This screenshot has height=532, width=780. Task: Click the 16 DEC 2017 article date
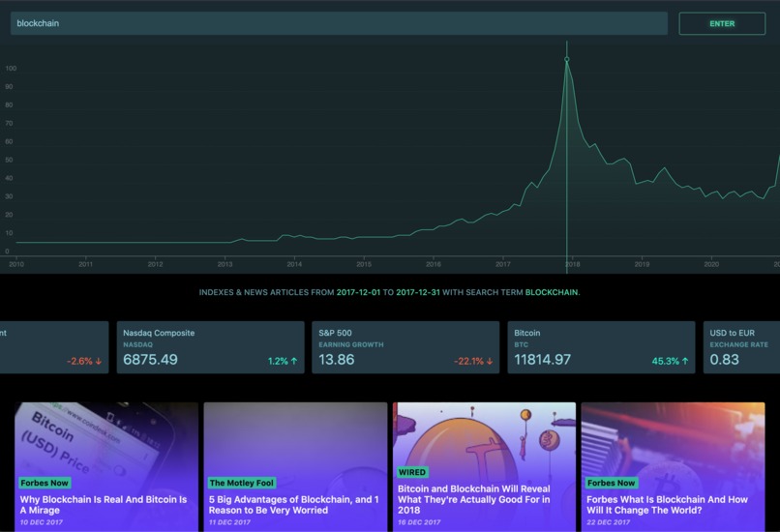419,522
